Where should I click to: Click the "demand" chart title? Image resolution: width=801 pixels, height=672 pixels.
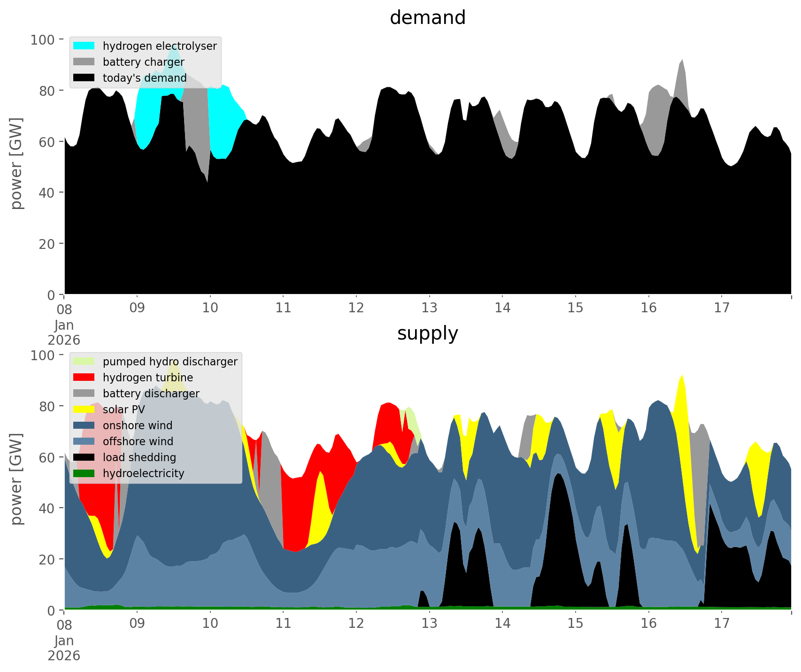click(x=427, y=18)
